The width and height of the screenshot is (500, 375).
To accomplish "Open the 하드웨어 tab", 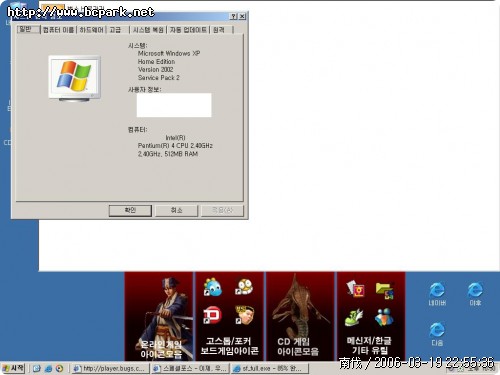I will tap(92, 30).
